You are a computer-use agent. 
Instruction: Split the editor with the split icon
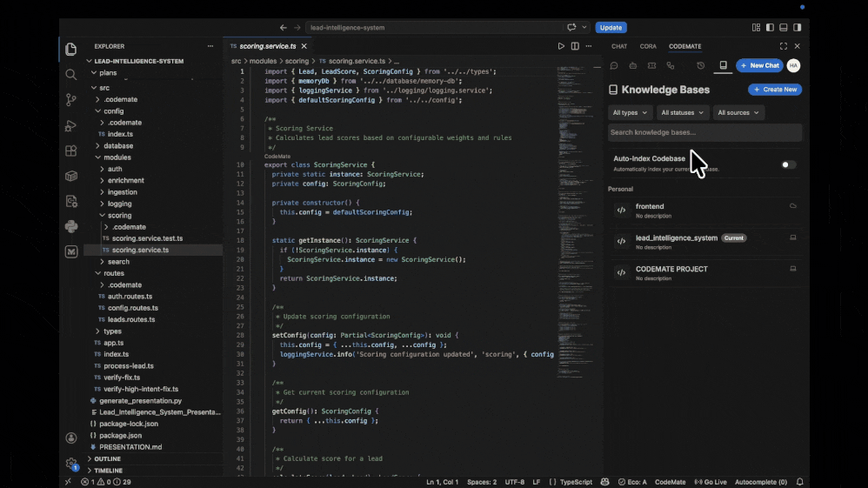(575, 46)
